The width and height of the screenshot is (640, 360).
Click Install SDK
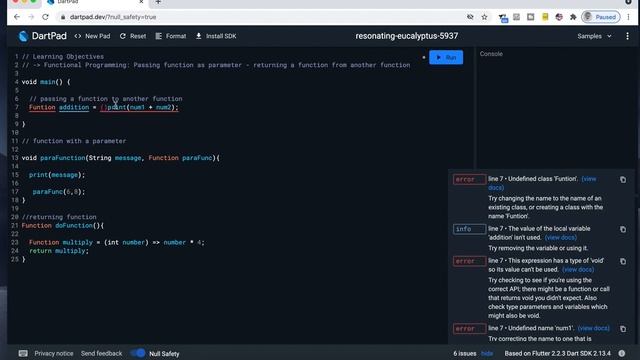click(x=216, y=36)
